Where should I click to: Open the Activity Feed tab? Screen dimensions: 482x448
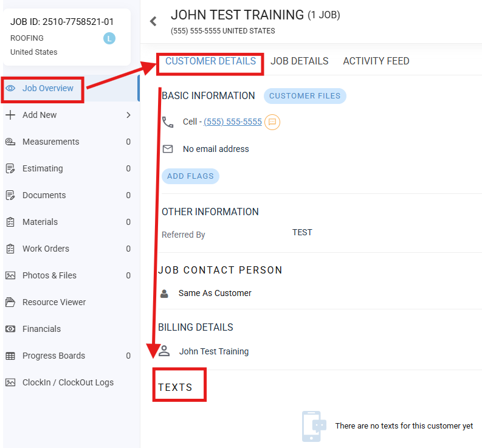(x=376, y=61)
